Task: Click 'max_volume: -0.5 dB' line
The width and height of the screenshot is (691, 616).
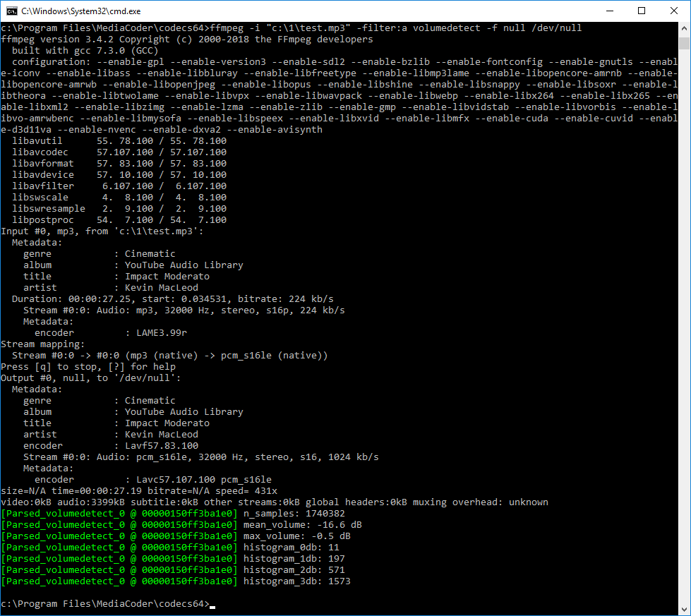Action: click(176, 536)
